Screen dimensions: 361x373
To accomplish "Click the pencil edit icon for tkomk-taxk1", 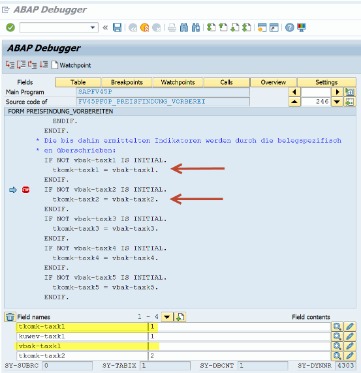I will [x=350, y=327].
